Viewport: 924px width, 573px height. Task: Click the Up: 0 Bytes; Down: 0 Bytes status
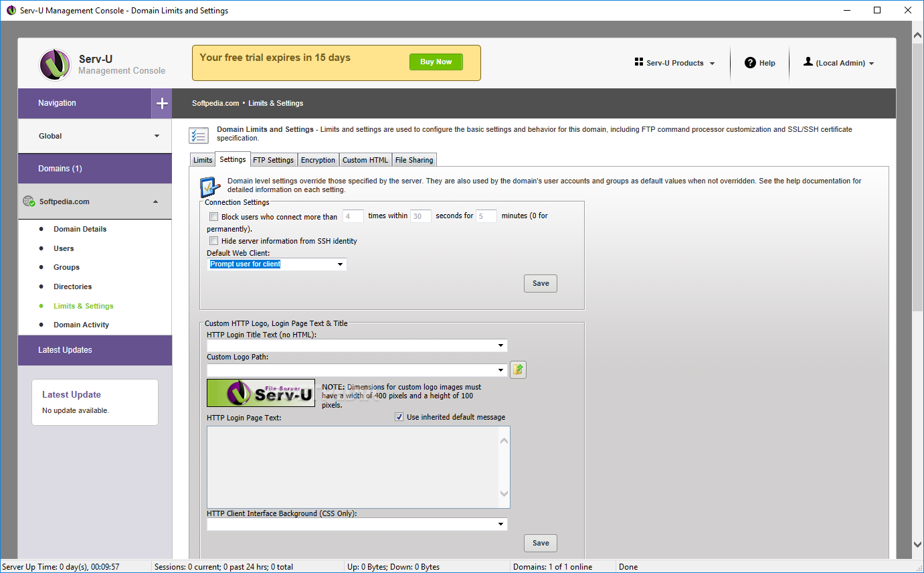point(393,567)
